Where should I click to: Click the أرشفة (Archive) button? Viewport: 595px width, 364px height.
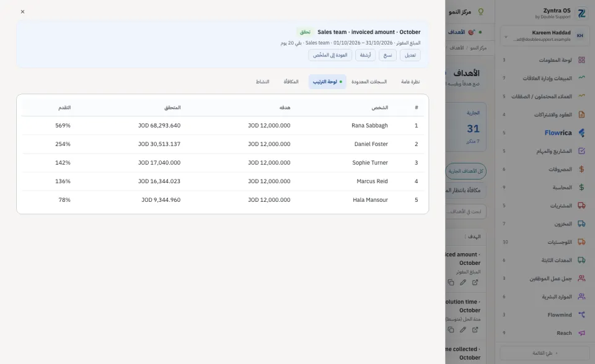tap(365, 55)
